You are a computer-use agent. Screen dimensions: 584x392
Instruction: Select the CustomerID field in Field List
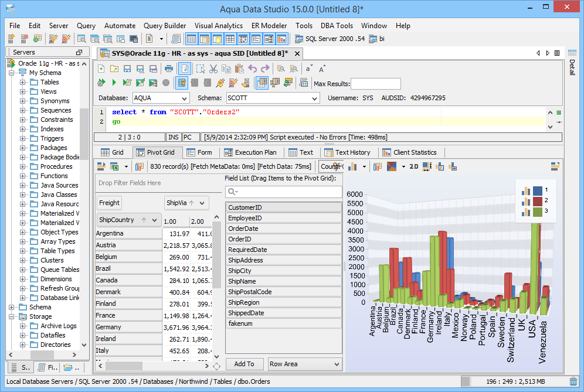tap(283, 207)
